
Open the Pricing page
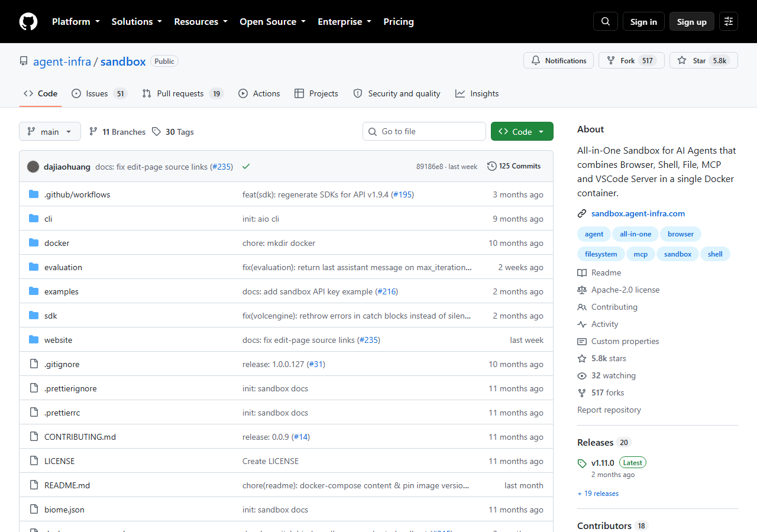click(x=399, y=21)
